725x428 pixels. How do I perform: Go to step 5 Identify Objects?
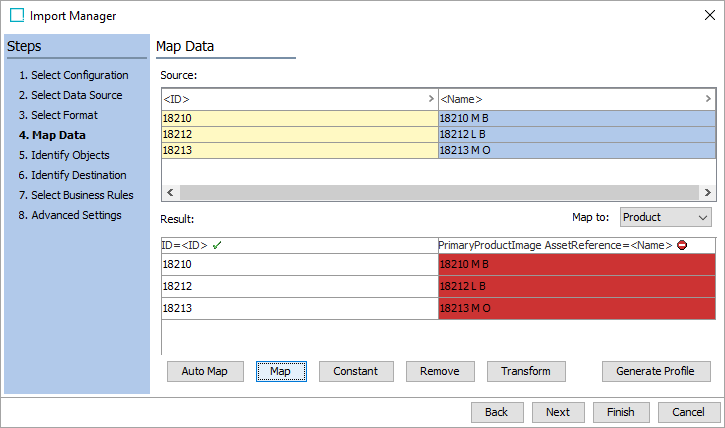tap(64, 155)
